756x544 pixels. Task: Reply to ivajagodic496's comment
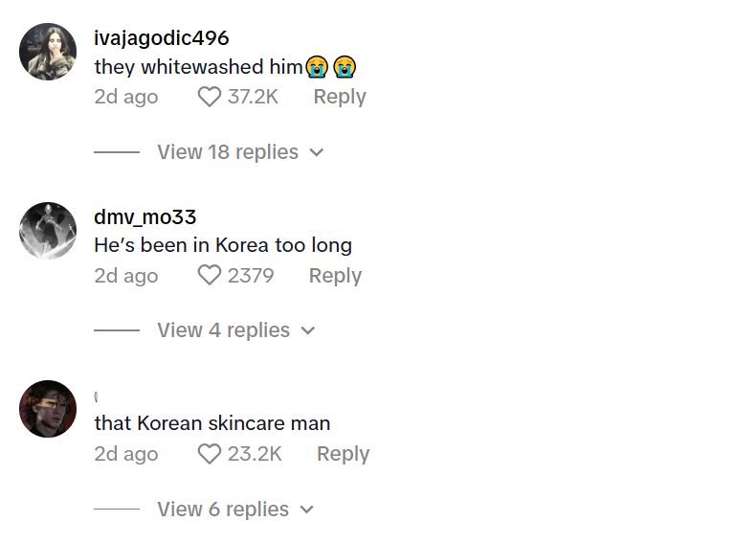(x=340, y=97)
